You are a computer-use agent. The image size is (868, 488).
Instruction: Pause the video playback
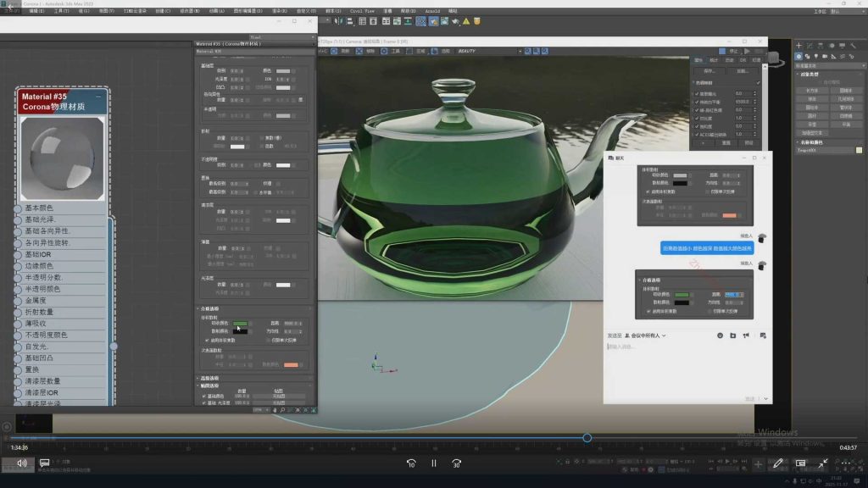pyautogui.click(x=434, y=463)
